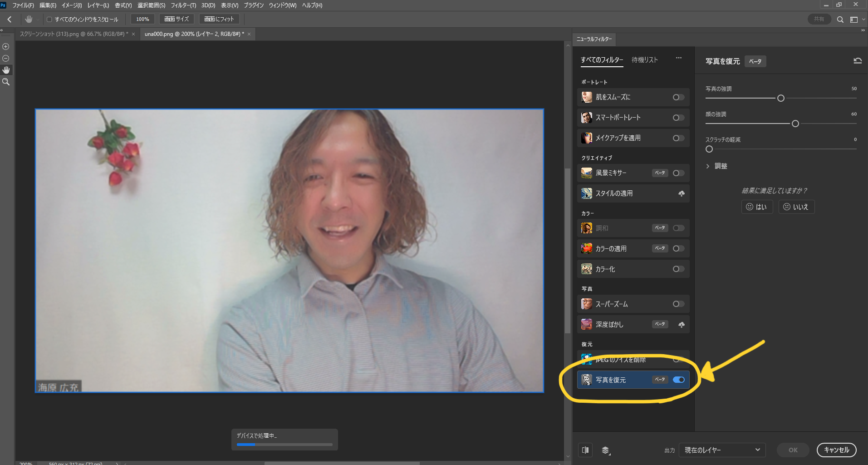
Task: Open the 出力 現在のレイヤー dropdown
Action: pos(722,450)
